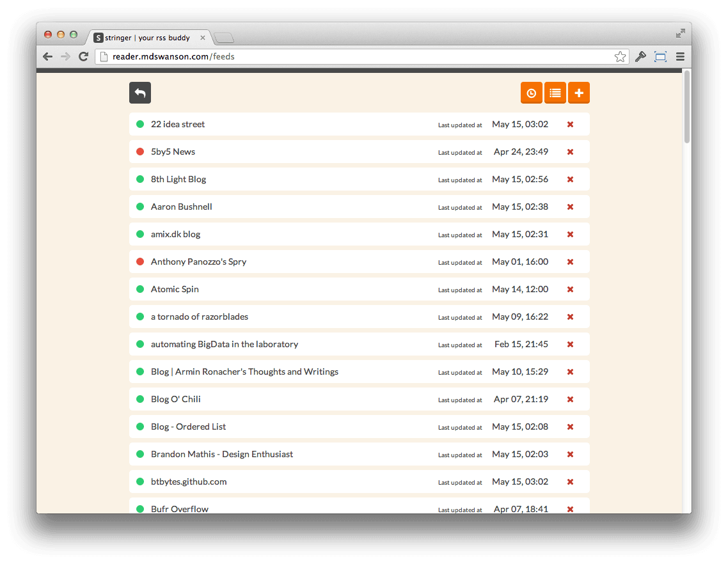The width and height of the screenshot is (728, 564).
Task: Close the stringer tab
Action: [x=203, y=38]
